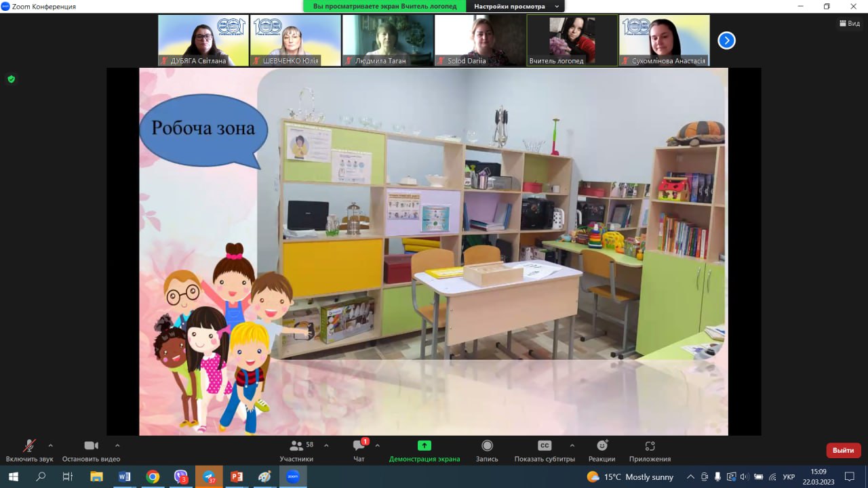Click the УКР keyboard language indicator
868x488 pixels.
click(x=789, y=476)
